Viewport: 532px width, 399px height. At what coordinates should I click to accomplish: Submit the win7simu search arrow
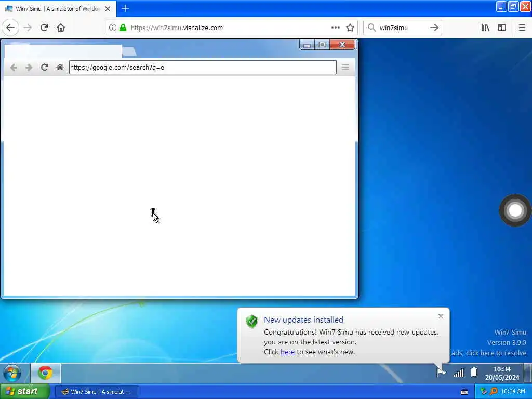[x=434, y=28]
